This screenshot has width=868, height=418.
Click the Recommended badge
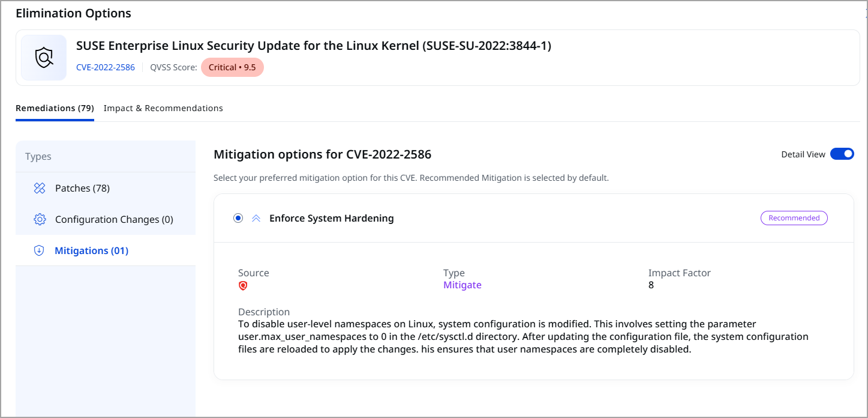[x=794, y=218]
